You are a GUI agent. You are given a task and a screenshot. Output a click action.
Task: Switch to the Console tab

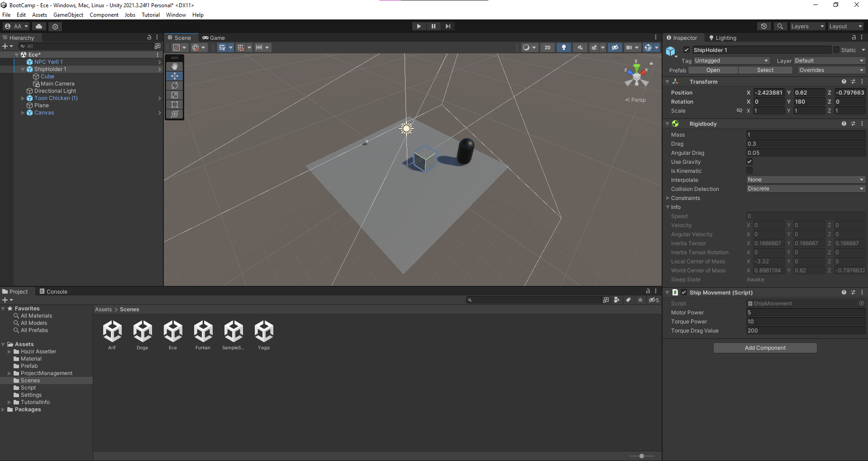tap(53, 292)
